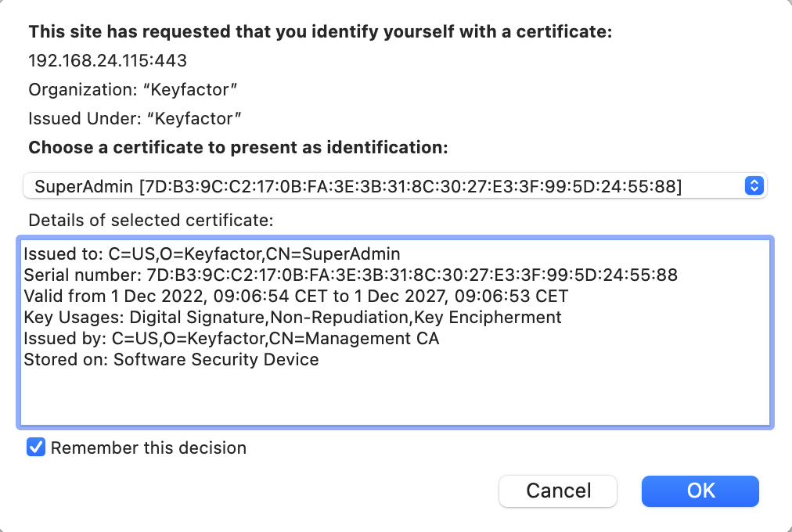The height and width of the screenshot is (532, 792).
Task: Click the Organization "Keyfactor" text
Action: [133, 90]
